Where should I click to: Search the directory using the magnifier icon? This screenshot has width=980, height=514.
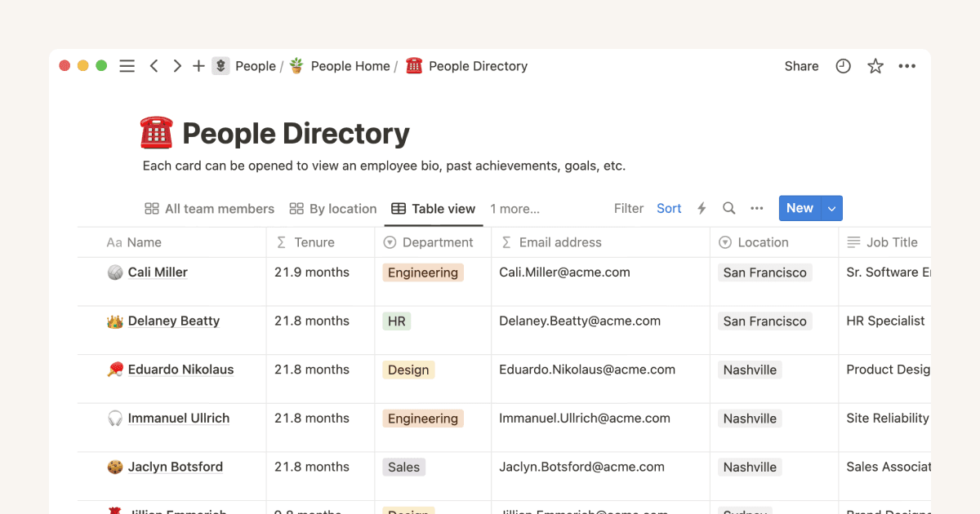click(x=728, y=208)
